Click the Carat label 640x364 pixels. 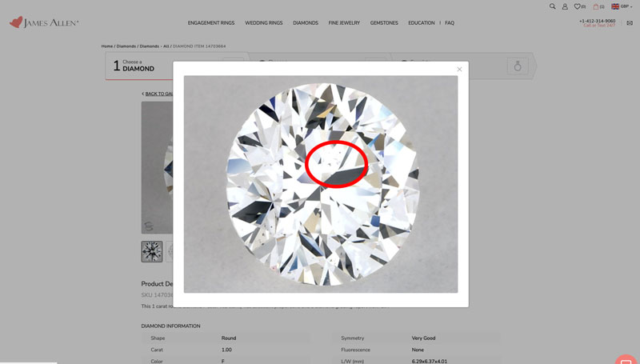[x=156, y=350]
